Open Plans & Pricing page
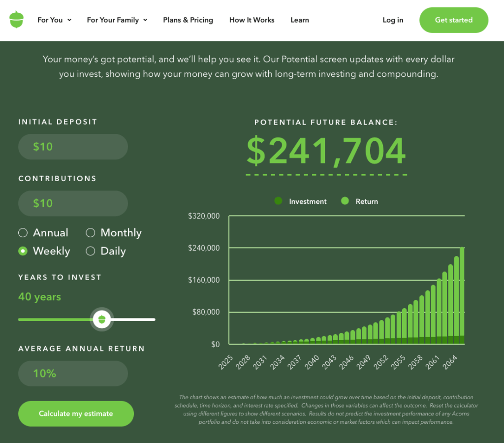Viewport: 504px width, 443px height. point(188,20)
